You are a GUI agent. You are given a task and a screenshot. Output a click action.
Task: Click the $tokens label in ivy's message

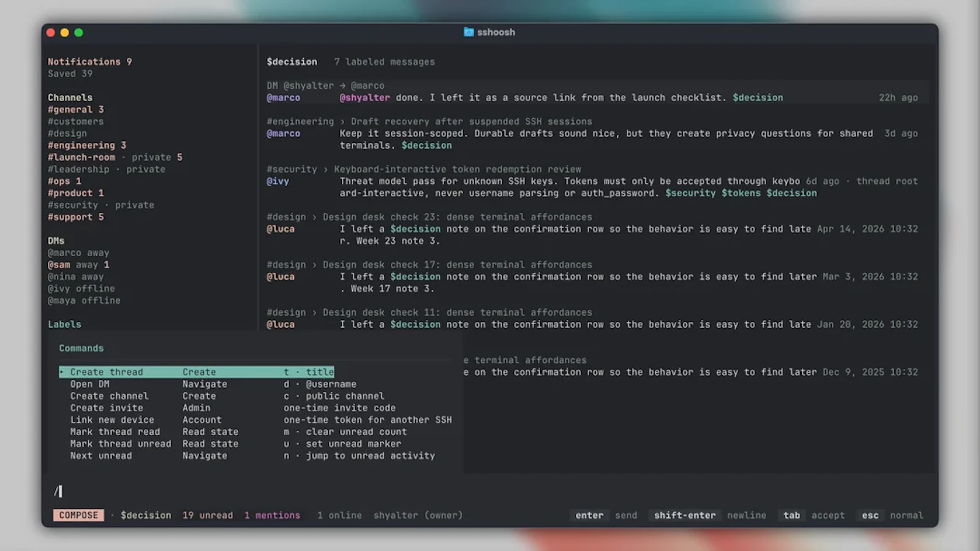pos(741,193)
